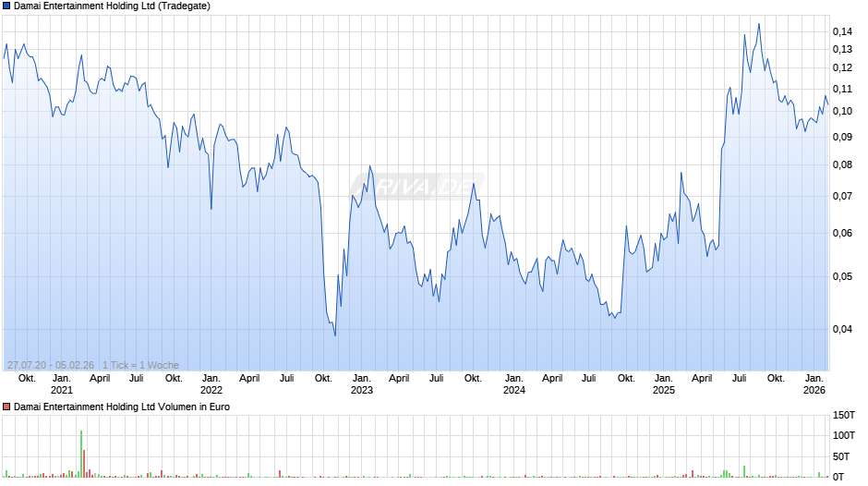Click the 150T volume axis label
The width and height of the screenshot is (868, 486).
click(x=844, y=415)
